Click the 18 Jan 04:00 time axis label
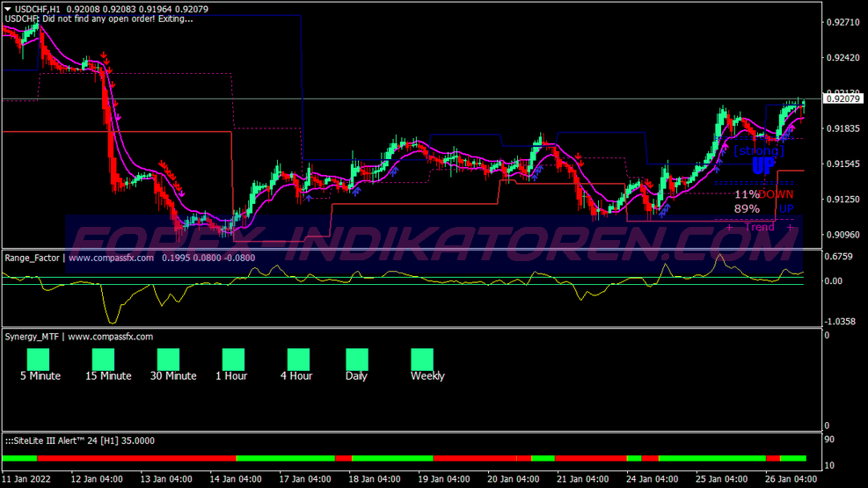This screenshot has height=488, width=868. (375, 479)
